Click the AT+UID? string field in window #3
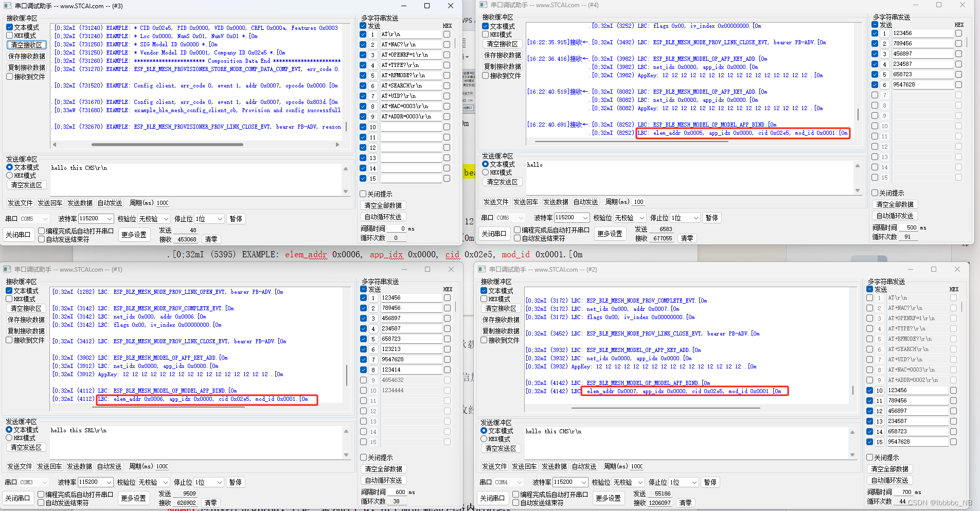980x511 pixels. (x=411, y=96)
